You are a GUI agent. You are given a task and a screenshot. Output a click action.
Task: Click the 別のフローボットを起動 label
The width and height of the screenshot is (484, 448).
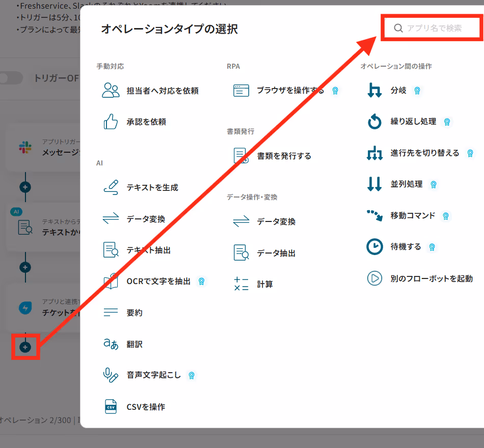[x=432, y=278]
